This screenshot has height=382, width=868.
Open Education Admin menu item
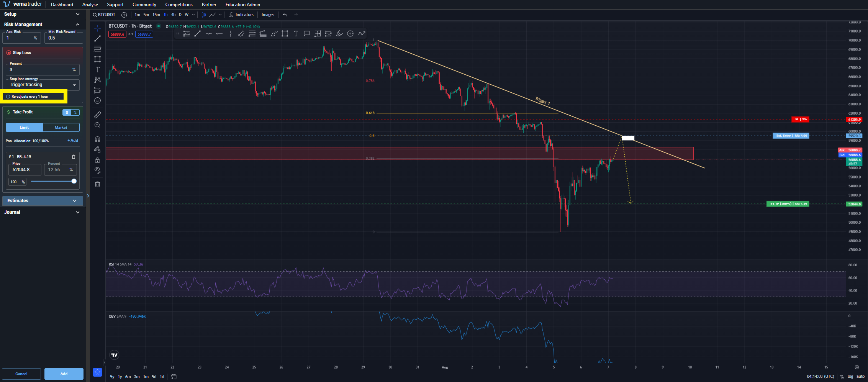pos(243,5)
